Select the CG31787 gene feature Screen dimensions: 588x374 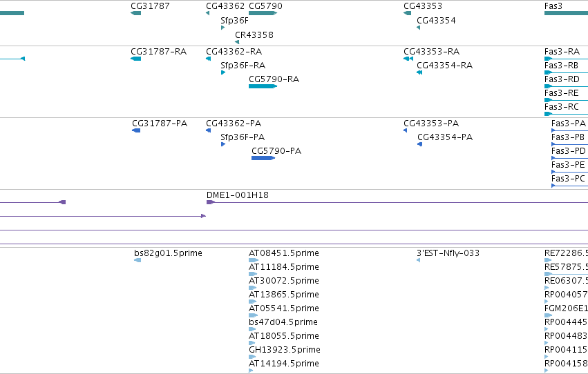tap(135, 13)
